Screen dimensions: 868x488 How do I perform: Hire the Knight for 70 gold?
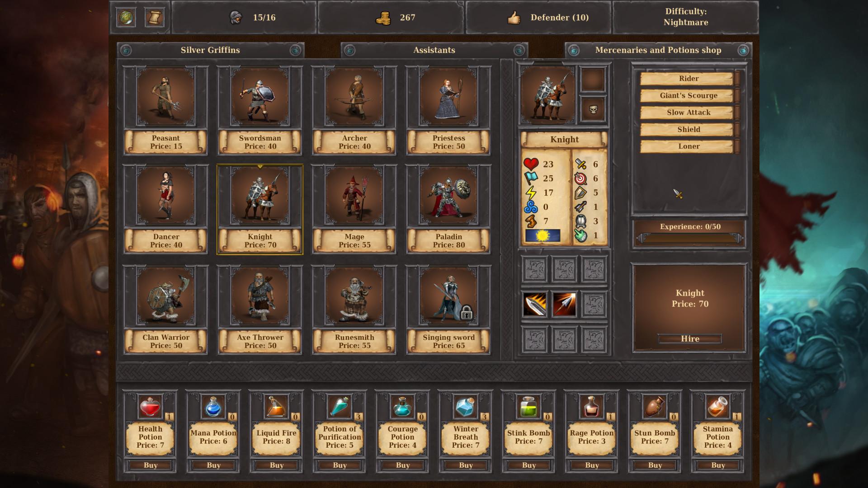(x=689, y=338)
